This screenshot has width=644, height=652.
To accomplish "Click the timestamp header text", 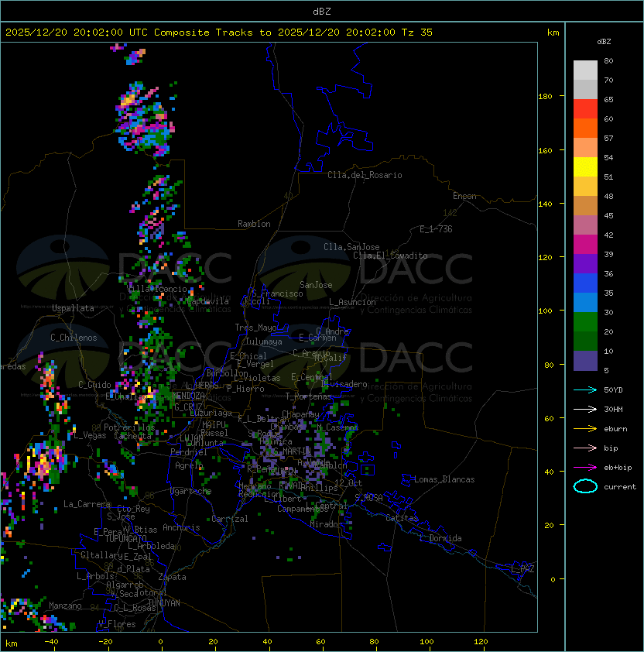I will (x=219, y=33).
